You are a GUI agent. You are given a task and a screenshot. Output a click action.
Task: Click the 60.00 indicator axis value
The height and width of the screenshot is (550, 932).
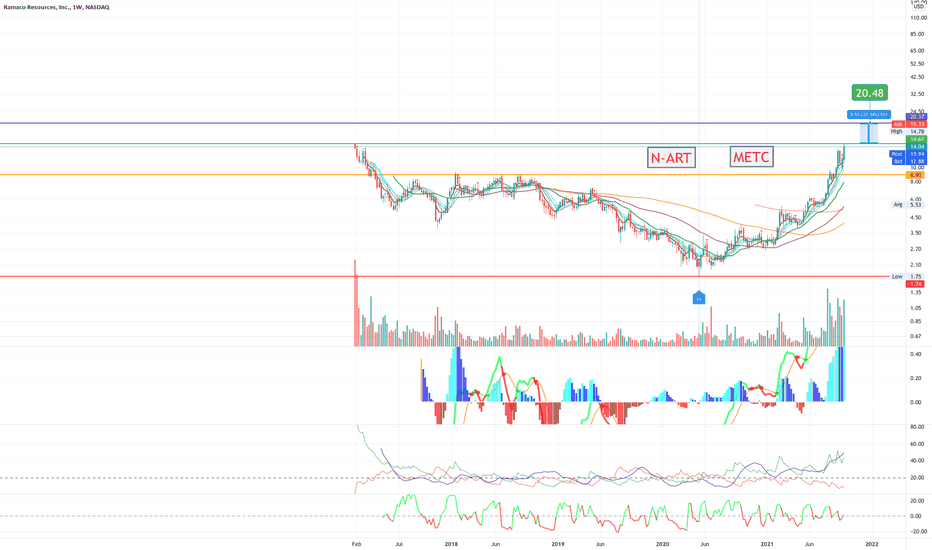pos(917,444)
